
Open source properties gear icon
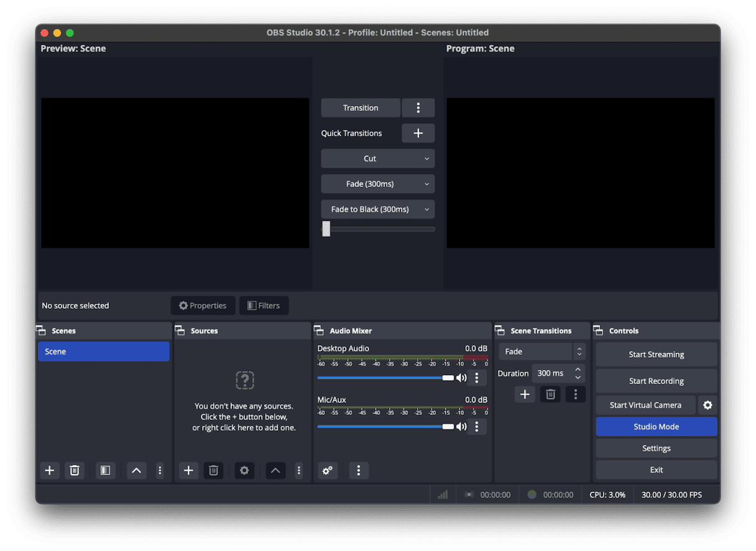pyautogui.click(x=244, y=470)
